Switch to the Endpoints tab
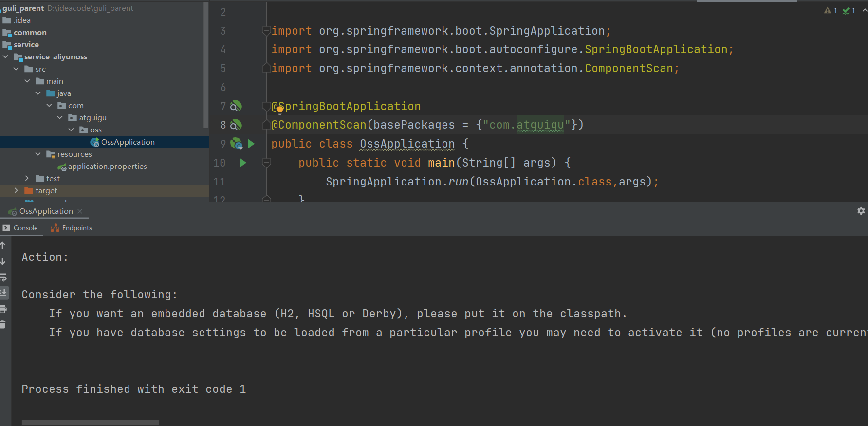The image size is (868, 426). [x=72, y=228]
